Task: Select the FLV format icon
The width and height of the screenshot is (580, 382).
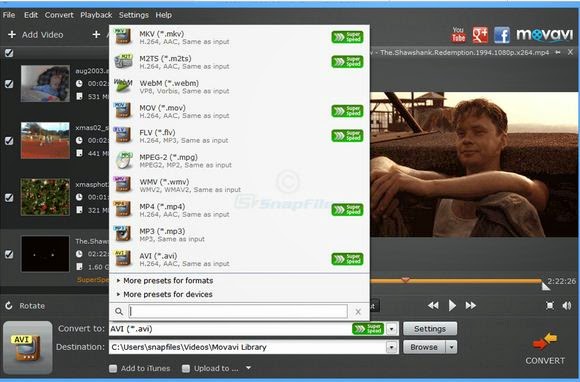Action: click(123, 135)
